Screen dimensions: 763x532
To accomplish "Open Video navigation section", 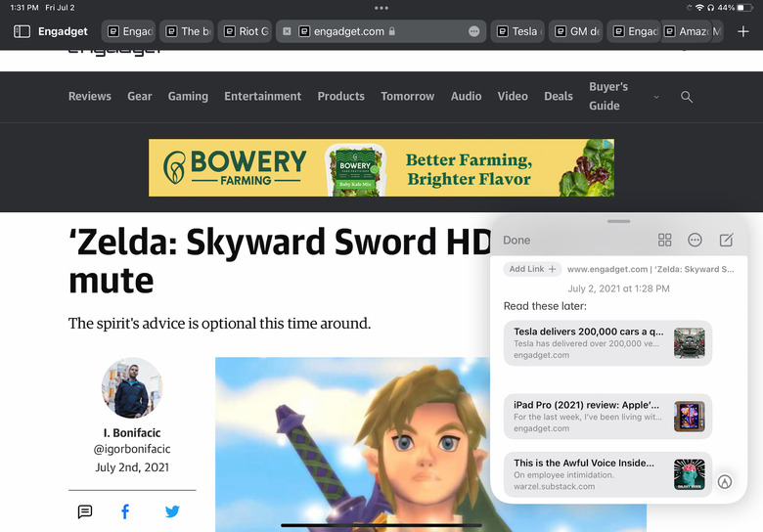I will click(x=513, y=96).
